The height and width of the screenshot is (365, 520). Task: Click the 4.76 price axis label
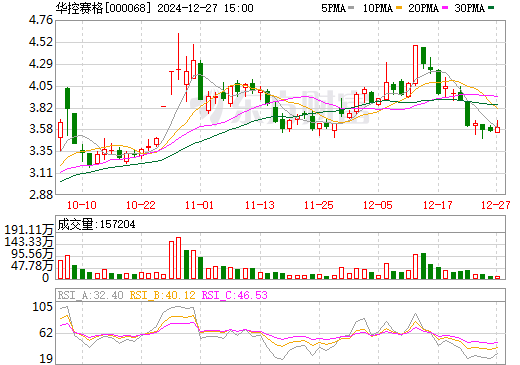click(41, 20)
